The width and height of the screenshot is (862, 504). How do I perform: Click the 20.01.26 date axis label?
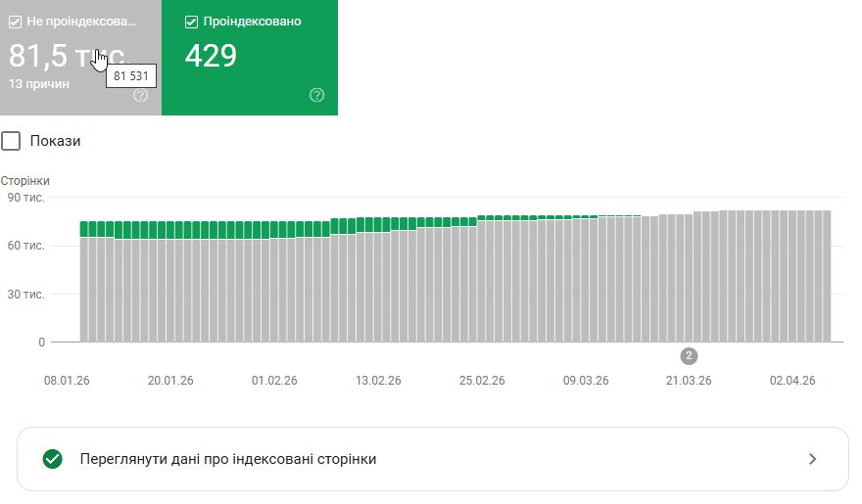click(170, 381)
